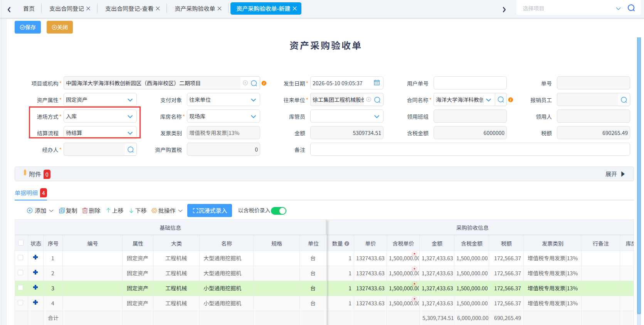Expand the 库房名称 dropdown

click(x=224, y=116)
